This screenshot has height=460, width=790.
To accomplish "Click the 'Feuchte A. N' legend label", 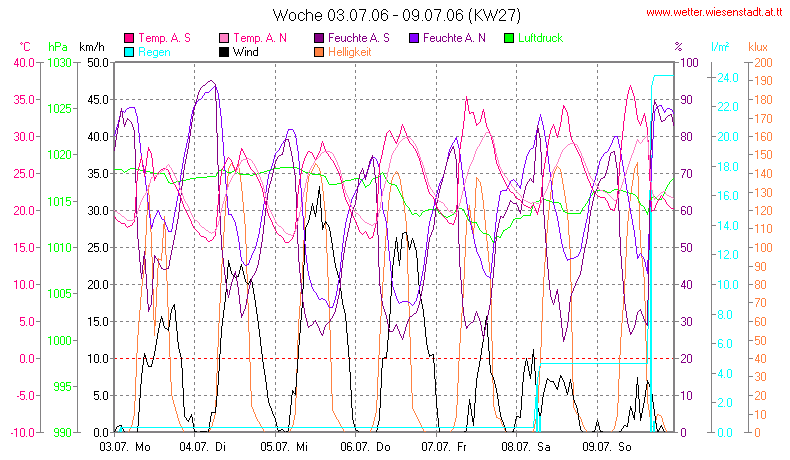I will (x=454, y=38).
